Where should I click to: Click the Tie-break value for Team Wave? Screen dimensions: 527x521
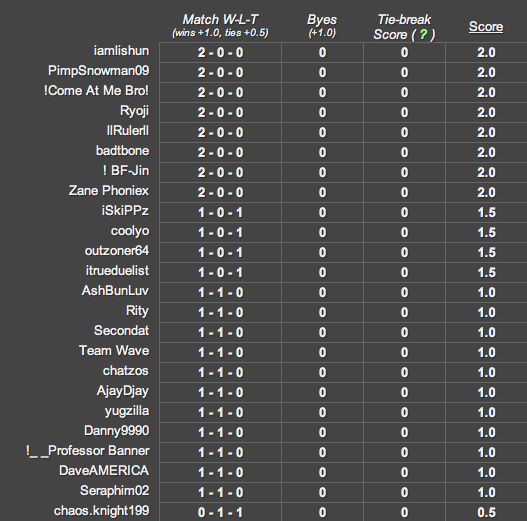pos(404,353)
